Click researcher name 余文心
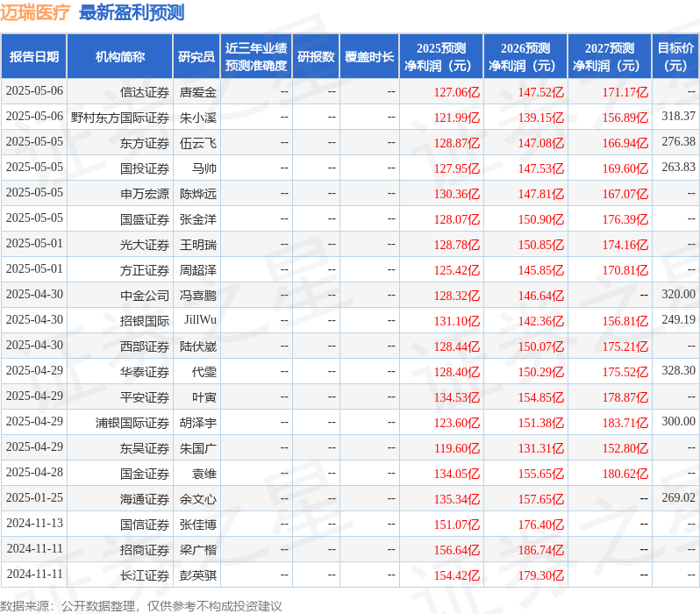Screen dimensions: 700x614 click(x=198, y=500)
